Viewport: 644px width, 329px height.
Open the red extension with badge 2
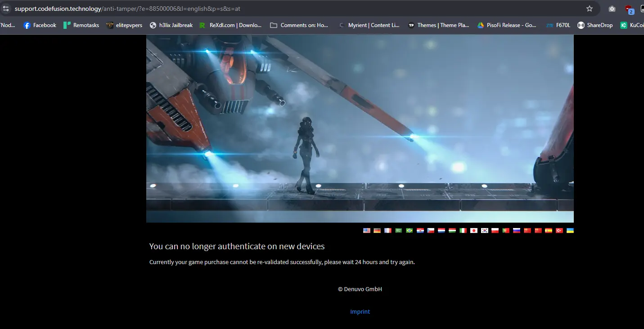pos(629,9)
